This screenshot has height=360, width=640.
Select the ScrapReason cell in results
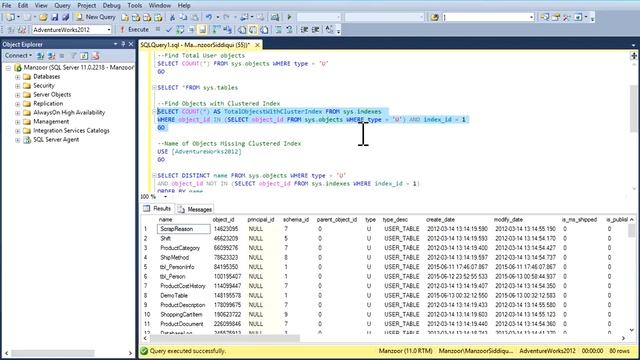[184, 229]
